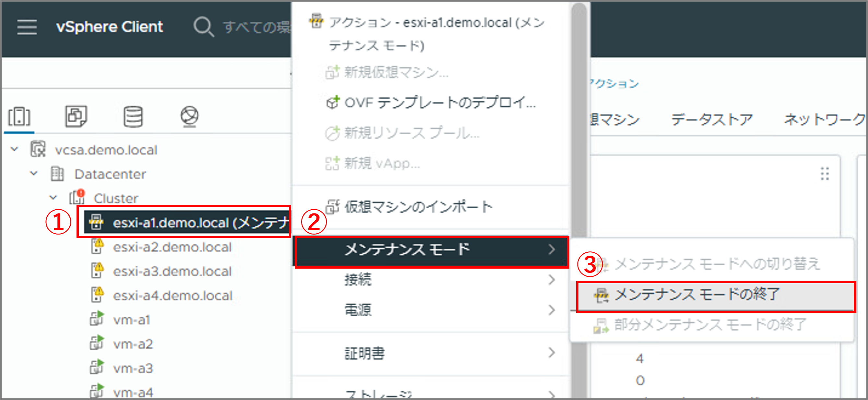Click the vm-a3 powered-on VM icon

click(x=97, y=367)
